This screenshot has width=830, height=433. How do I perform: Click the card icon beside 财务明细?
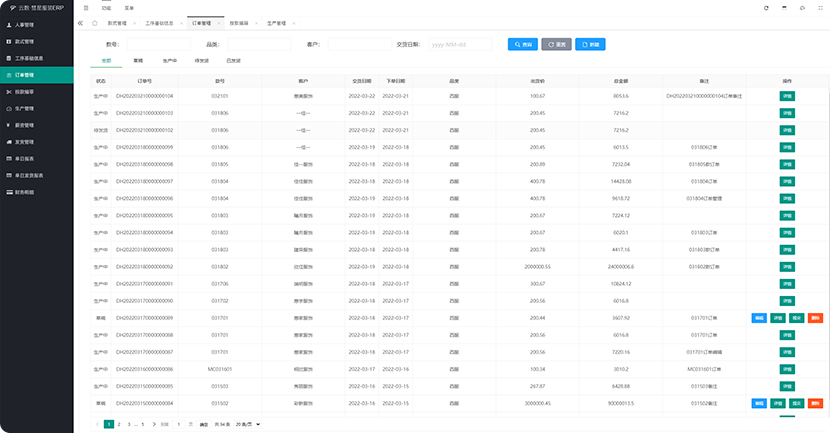[9, 192]
